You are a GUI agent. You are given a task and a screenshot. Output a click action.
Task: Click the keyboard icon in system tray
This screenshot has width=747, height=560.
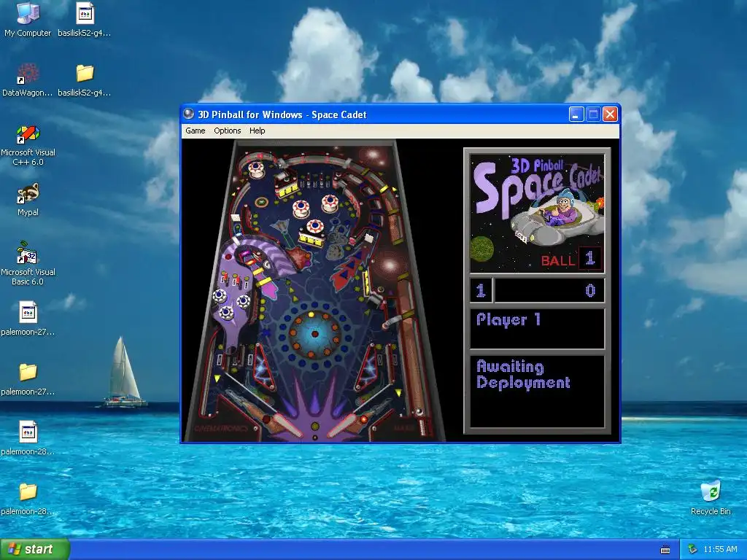coord(665,550)
